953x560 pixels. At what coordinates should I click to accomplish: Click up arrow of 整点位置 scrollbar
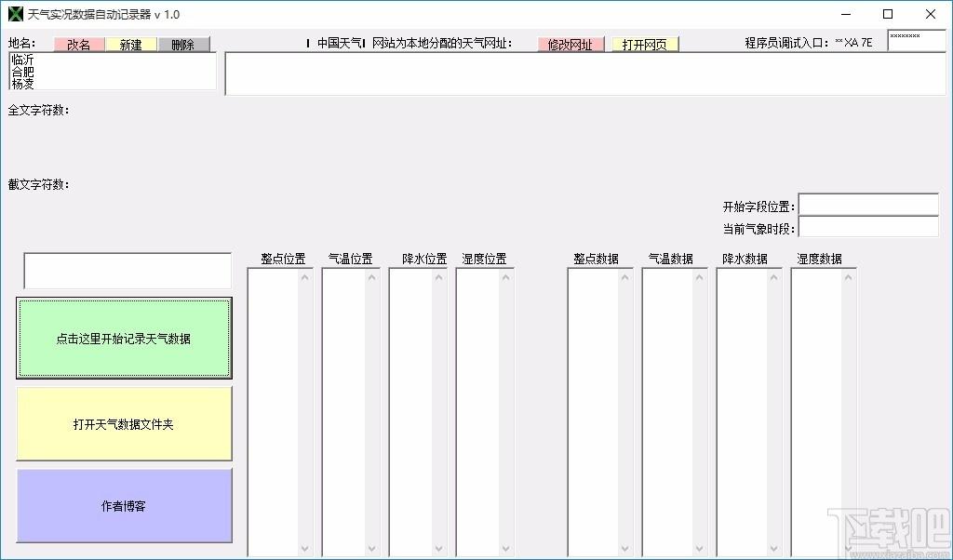(304, 277)
